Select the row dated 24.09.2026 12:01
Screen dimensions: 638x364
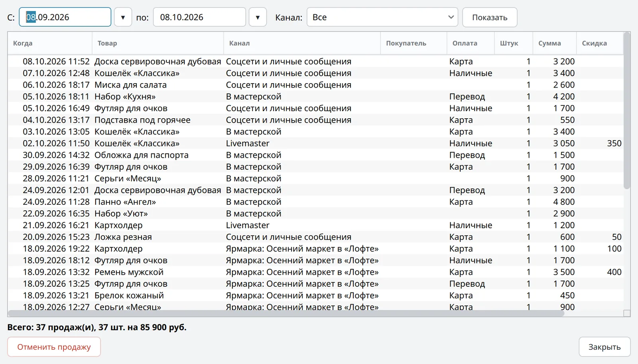315,190
